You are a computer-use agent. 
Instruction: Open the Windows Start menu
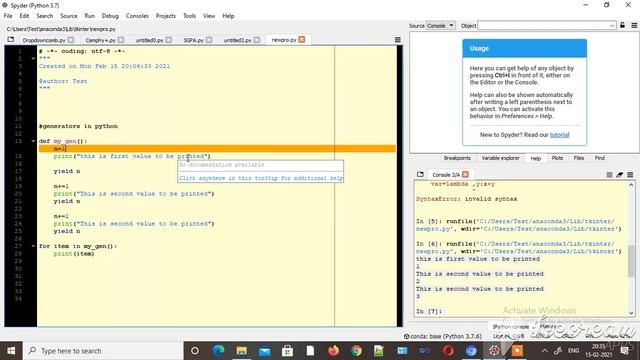(11, 351)
